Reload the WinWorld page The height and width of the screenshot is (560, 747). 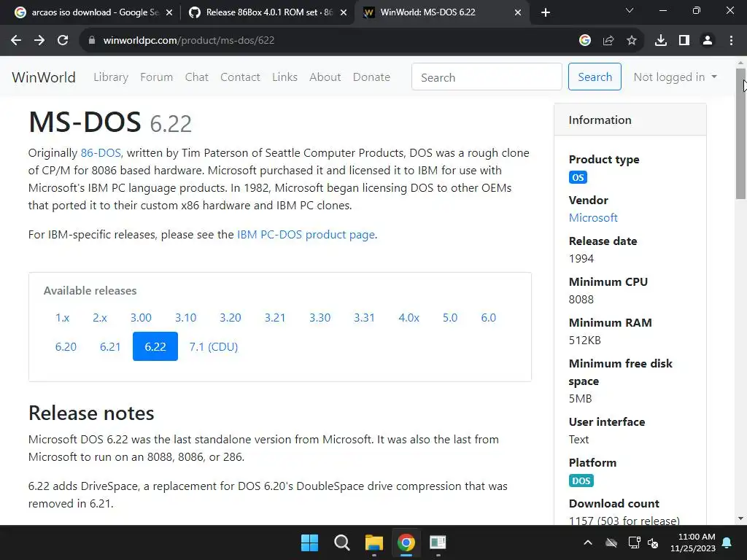63,41
